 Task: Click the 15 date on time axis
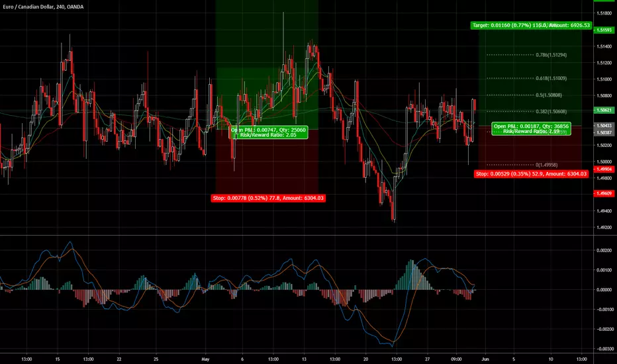[x=58, y=359]
